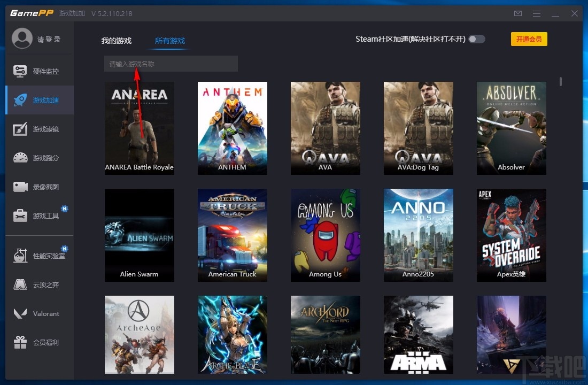This screenshot has height=385, width=588.
Task: Toggle Steam社区加速 switch
Action: (x=477, y=39)
